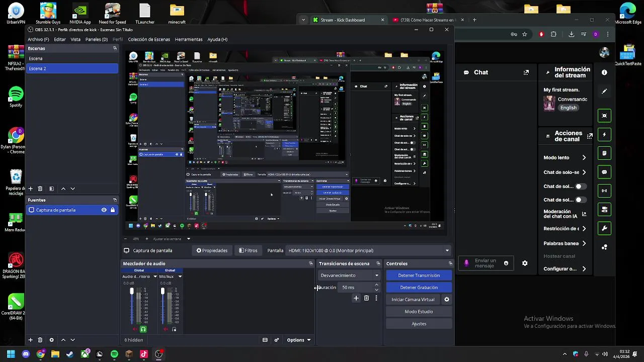Open source properties gear in Fuentes toolbar
The width and height of the screenshot is (644, 362).
51,340
